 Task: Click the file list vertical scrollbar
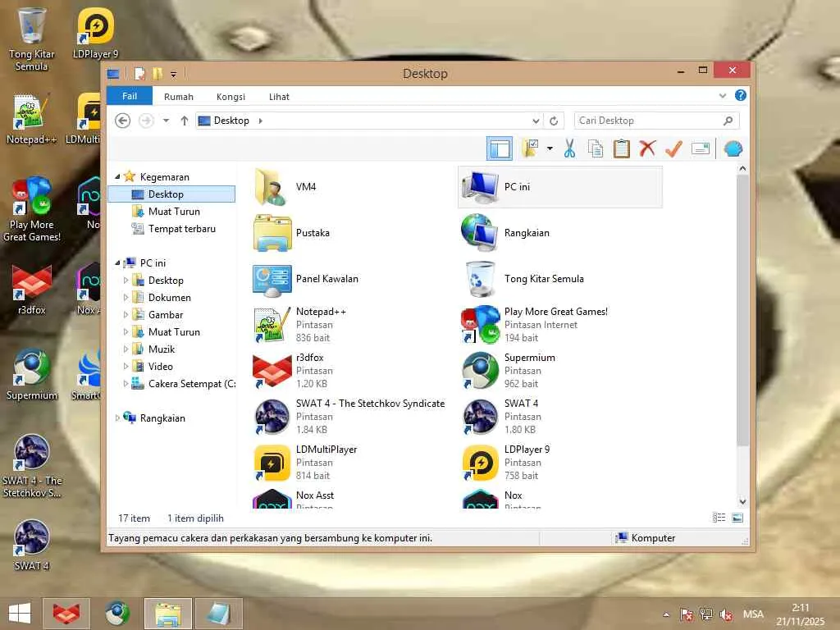pos(742,309)
